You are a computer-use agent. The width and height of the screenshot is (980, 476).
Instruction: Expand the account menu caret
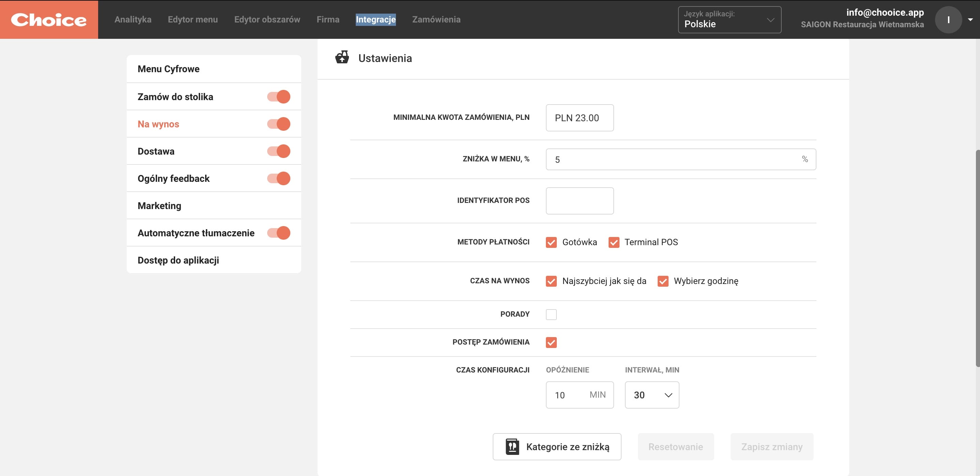click(970, 20)
